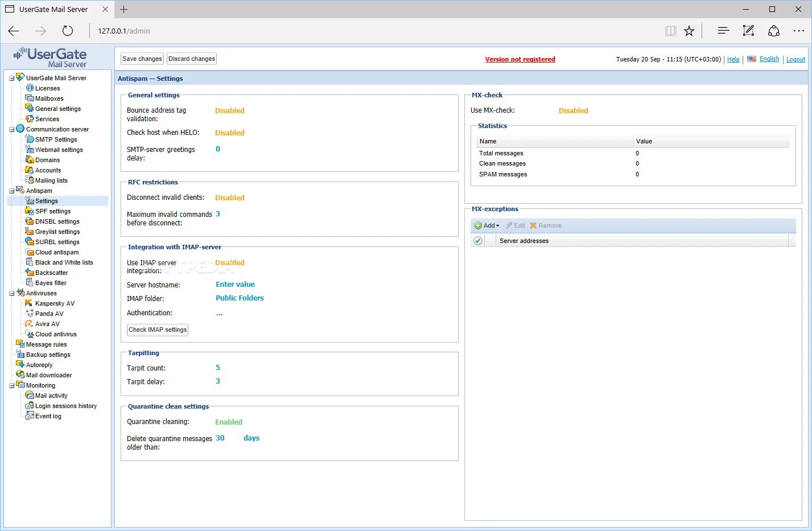Toggle Check host when HELO value
The height and width of the screenshot is (531, 812).
(229, 133)
